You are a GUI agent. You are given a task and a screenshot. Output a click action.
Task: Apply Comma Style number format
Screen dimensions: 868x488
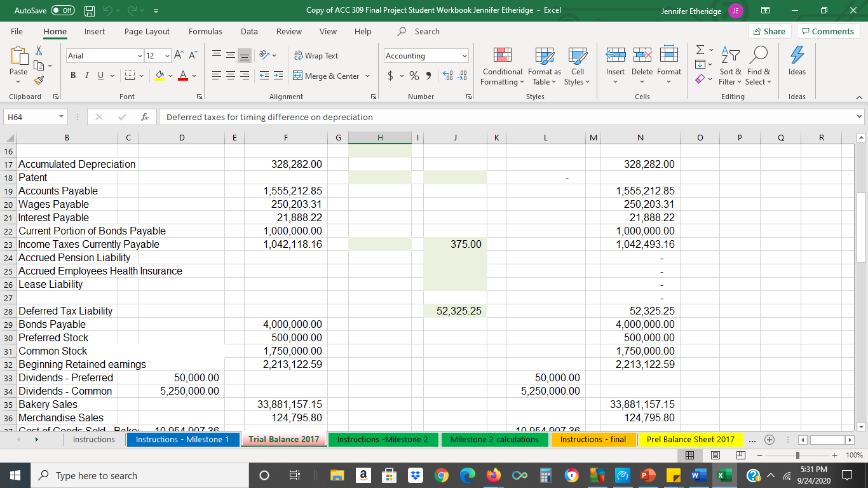pos(429,76)
